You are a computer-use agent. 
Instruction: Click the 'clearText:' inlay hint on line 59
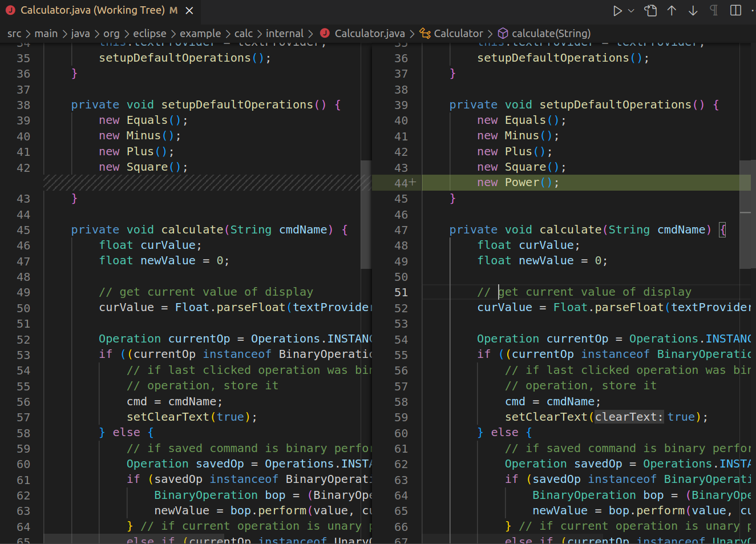tap(629, 417)
